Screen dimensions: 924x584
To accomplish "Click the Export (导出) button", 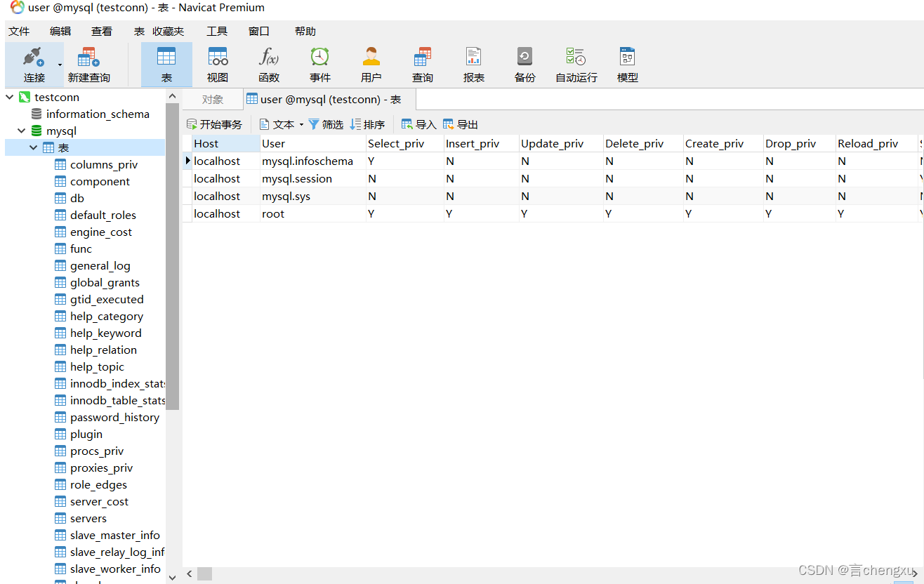I will [460, 124].
